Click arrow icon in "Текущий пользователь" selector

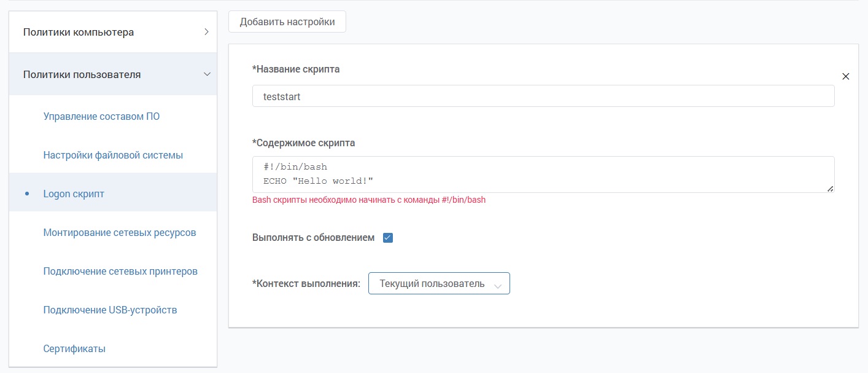pyautogui.click(x=498, y=285)
